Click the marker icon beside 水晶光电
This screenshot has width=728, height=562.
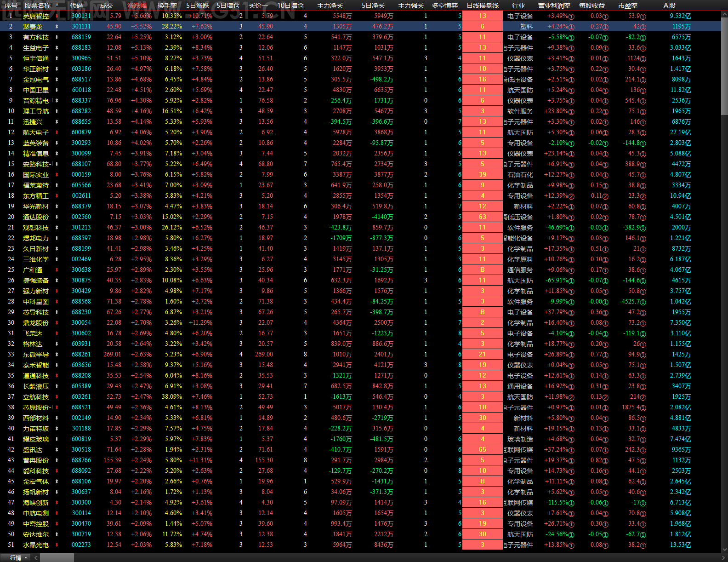pos(57,545)
